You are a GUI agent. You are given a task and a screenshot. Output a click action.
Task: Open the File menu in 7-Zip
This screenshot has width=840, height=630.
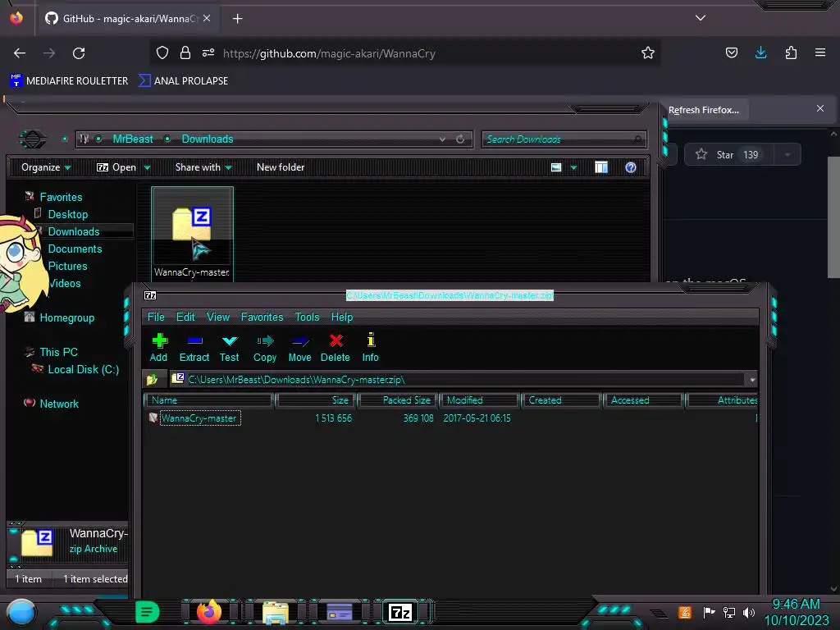pos(156,317)
